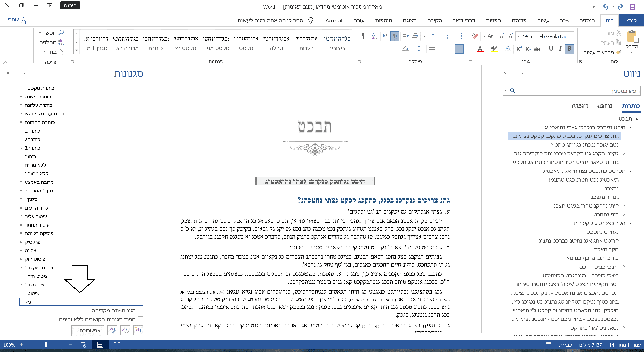
Task: Click the show paragraph marks icon
Action: point(364,36)
